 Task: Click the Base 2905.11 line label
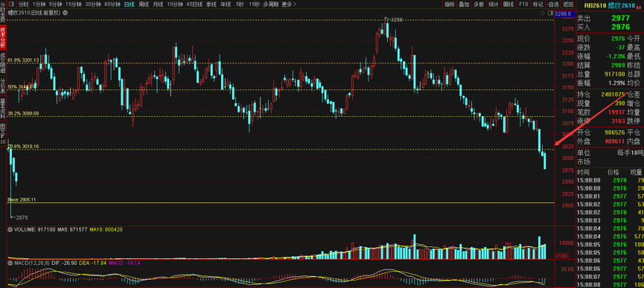click(x=22, y=199)
